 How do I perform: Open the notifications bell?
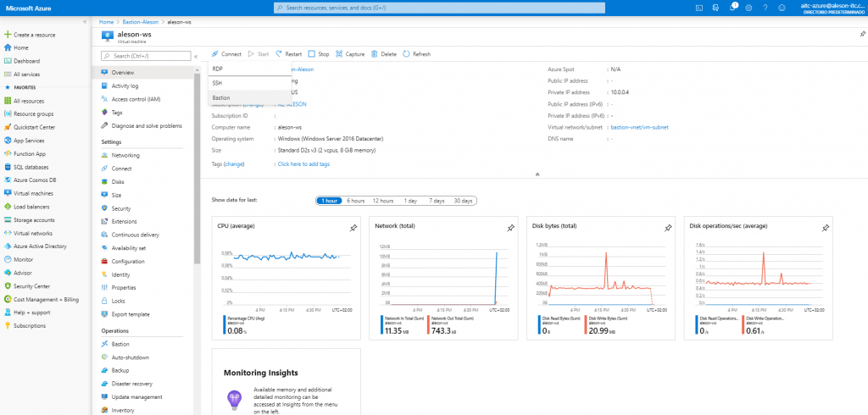point(732,8)
